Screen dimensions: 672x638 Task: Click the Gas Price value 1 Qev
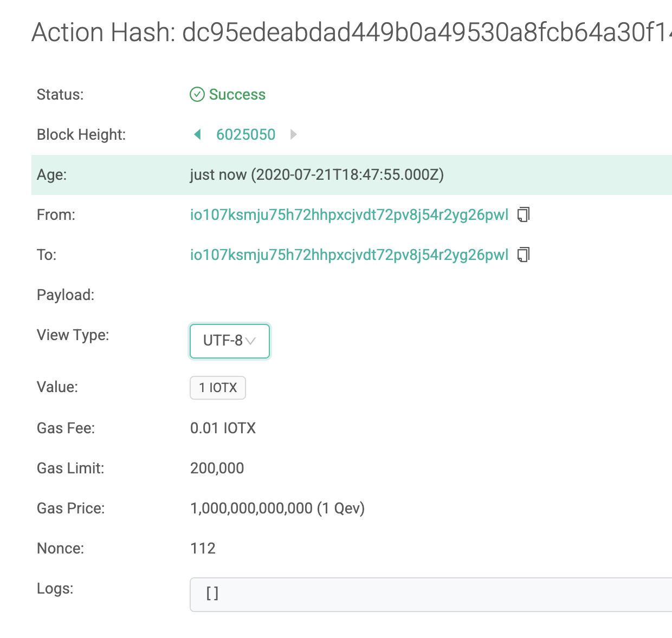click(277, 508)
